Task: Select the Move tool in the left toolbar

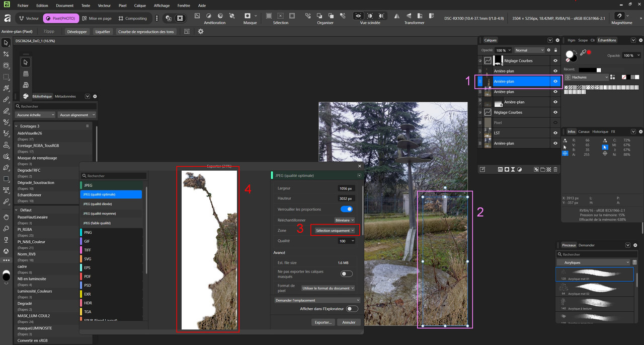Action: (6, 43)
